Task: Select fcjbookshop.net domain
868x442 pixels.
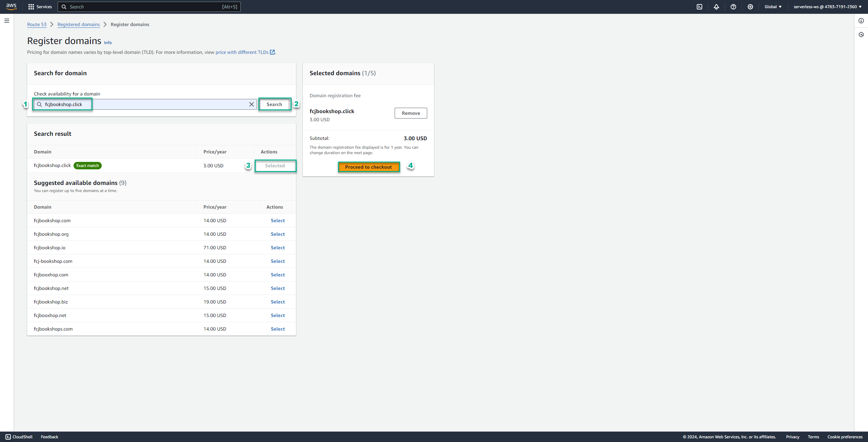Action: coord(278,288)
